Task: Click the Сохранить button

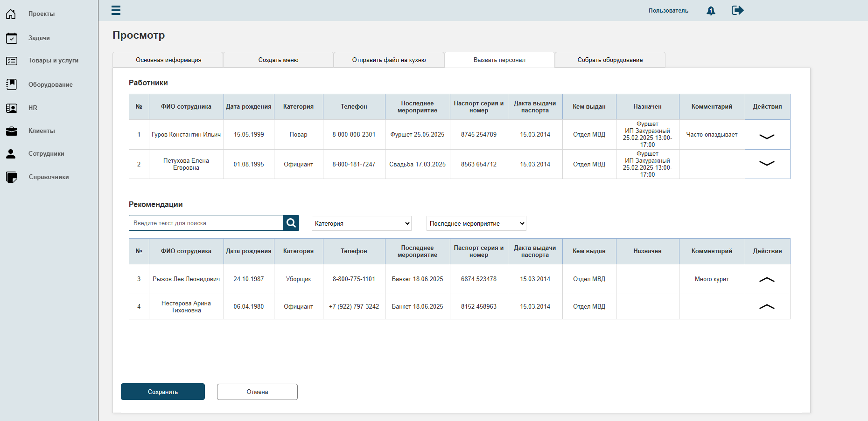Action: coord(163,392)
